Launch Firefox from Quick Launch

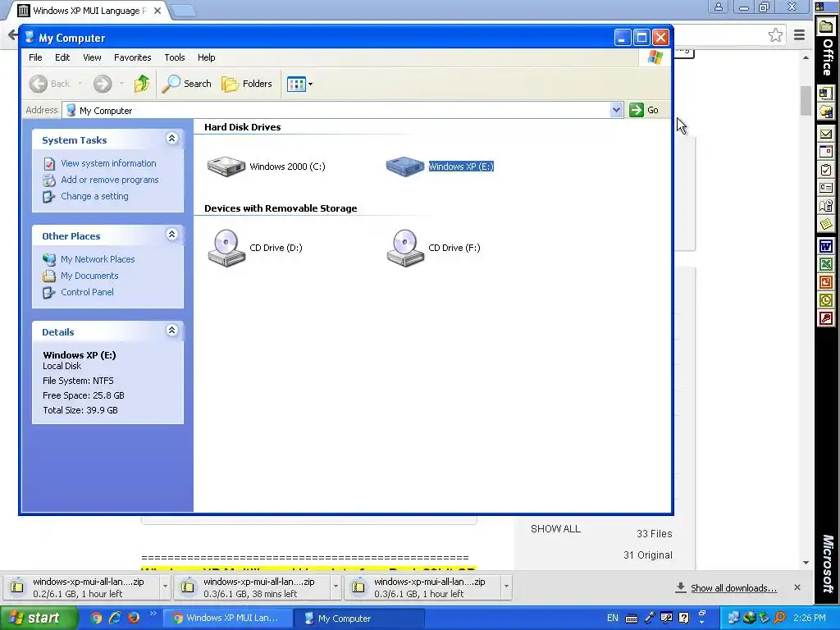tap(134, 618)
